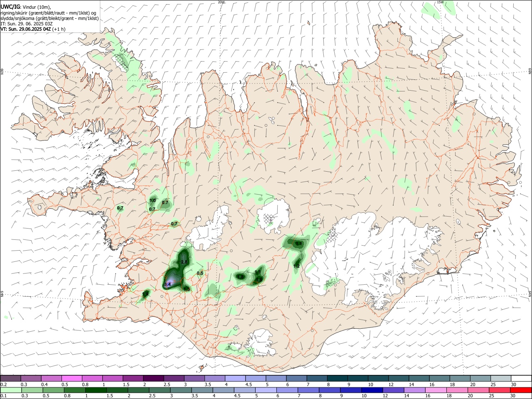Image resolution: width=532 pixels, height=399 pixels.
Task: Click the 0.8 green swatch, lower legend row
Action: [74, 390]
